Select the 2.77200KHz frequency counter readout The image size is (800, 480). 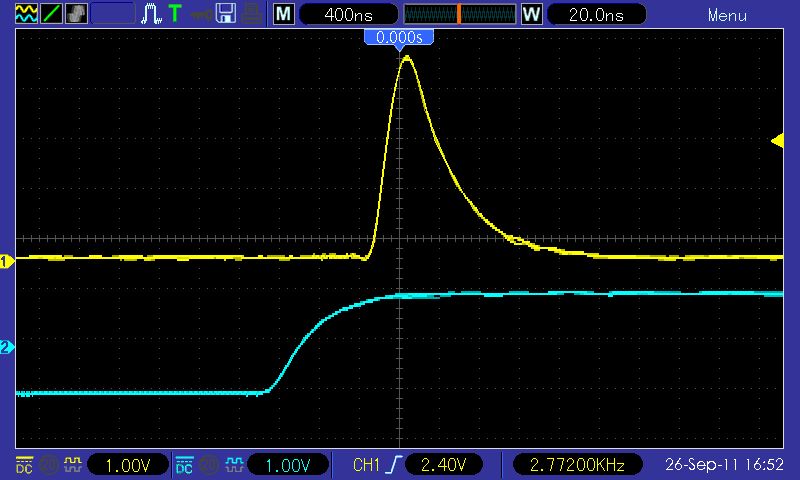577,465
